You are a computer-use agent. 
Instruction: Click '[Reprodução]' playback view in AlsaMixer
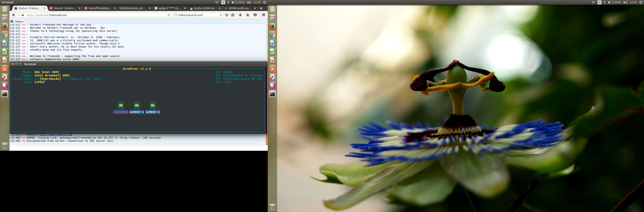[50, 79]
